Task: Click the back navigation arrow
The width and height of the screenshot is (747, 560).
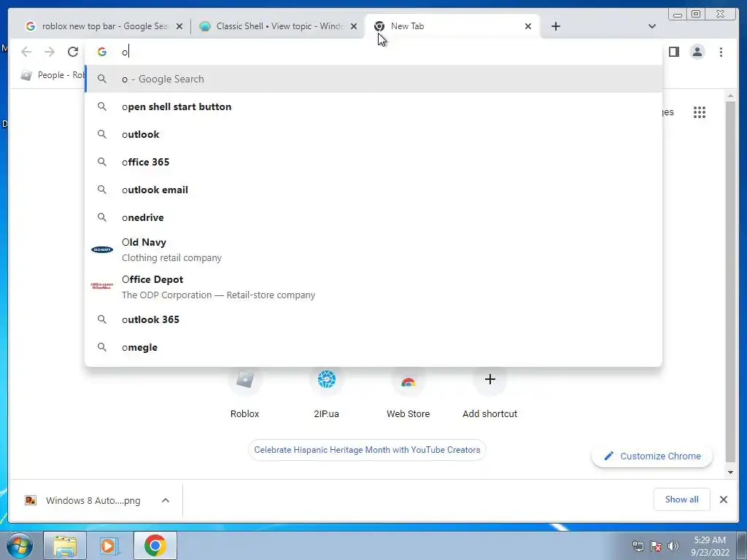Action: [x=26, y=52]
